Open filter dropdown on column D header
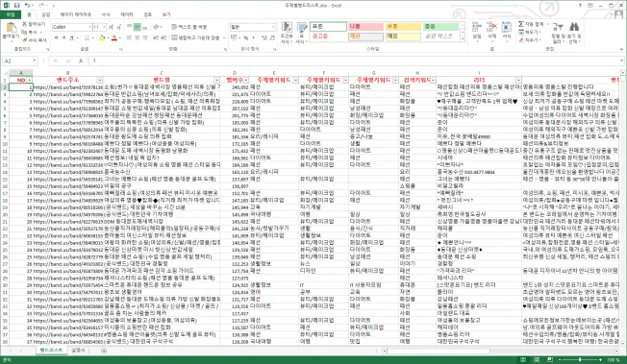Image resolution: width=627 pixels, height=364 pixels. click(x=246, y=80)
